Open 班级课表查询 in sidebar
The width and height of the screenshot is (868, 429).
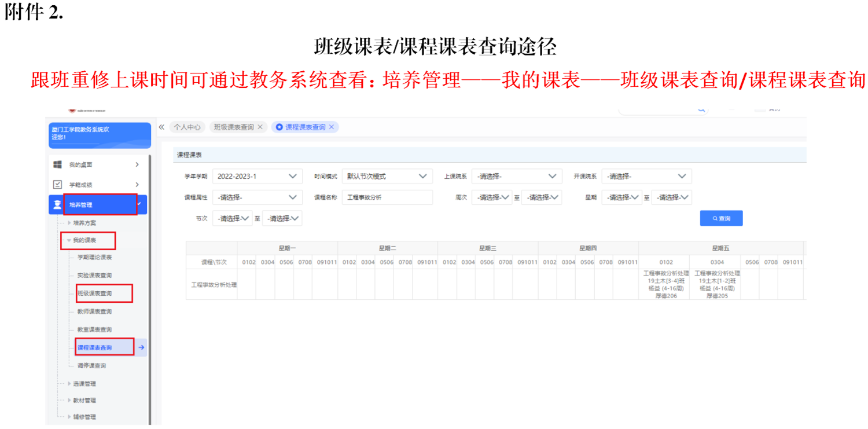(95, 294)
